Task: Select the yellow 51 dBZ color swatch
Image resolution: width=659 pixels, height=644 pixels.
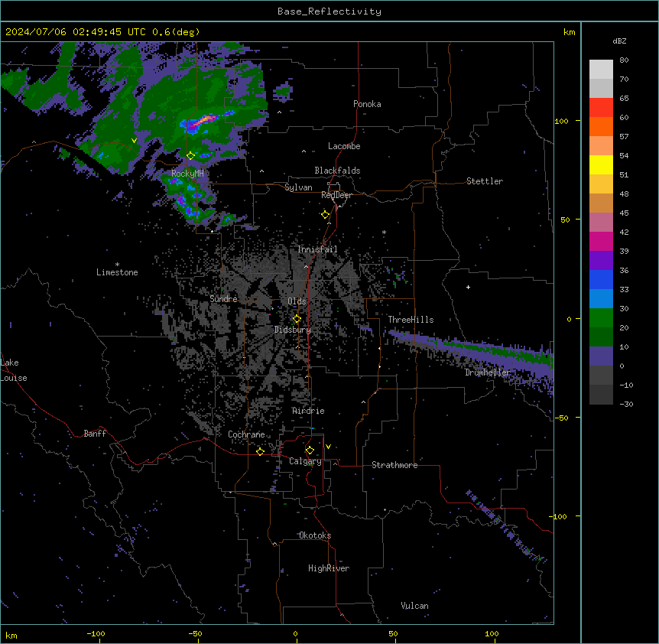Action: point(601,164)
